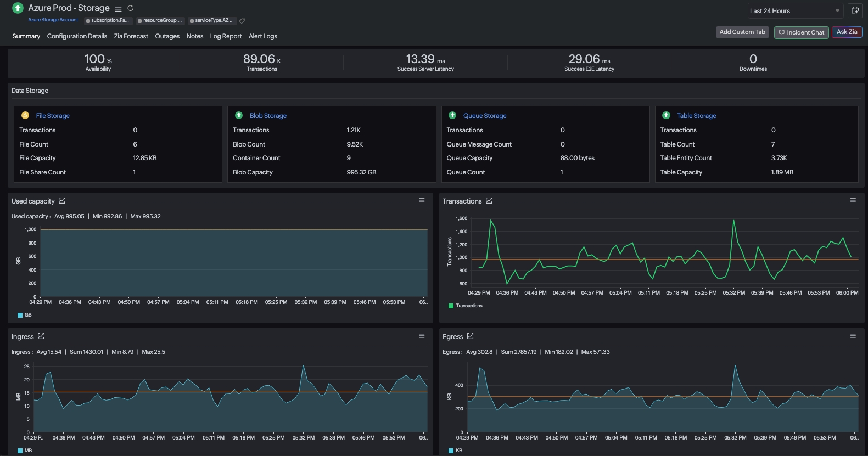Click the green up-status icon beside the monitor title
Viewport: 868px width, 456px height.
[18, 8]
